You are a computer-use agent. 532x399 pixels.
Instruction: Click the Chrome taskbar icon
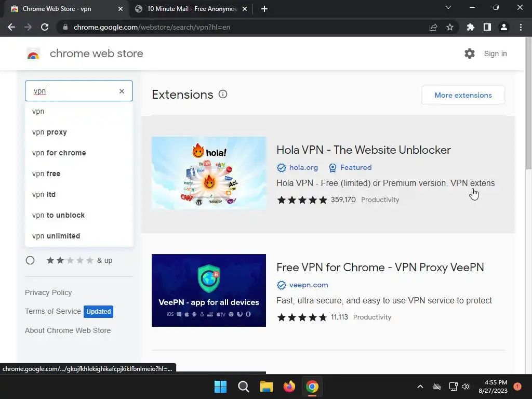pyautogui.click(x=312, y=387)
